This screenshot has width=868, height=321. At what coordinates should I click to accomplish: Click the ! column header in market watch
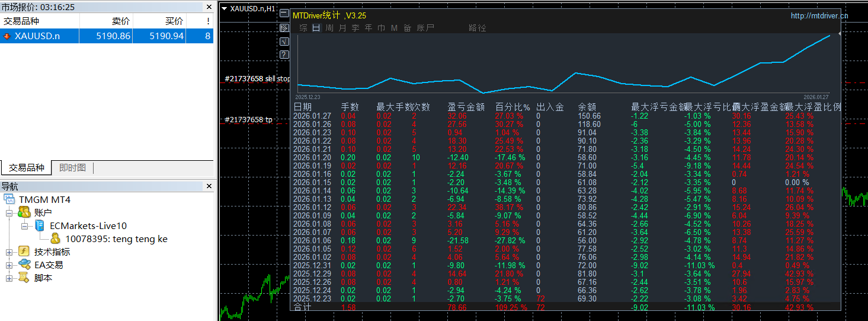pos(200,21)
